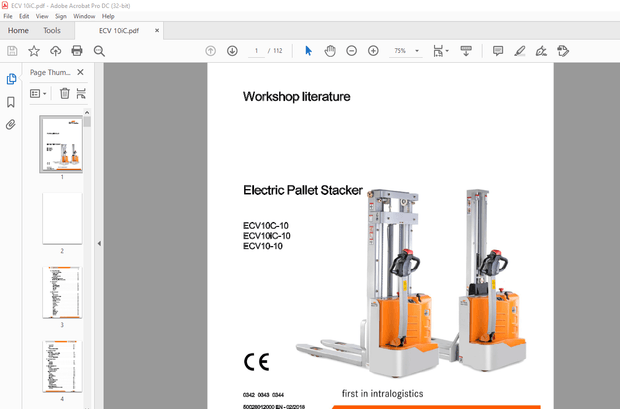Go to next page arrow
Screen dimensions: 620x409
coord(232,51)
